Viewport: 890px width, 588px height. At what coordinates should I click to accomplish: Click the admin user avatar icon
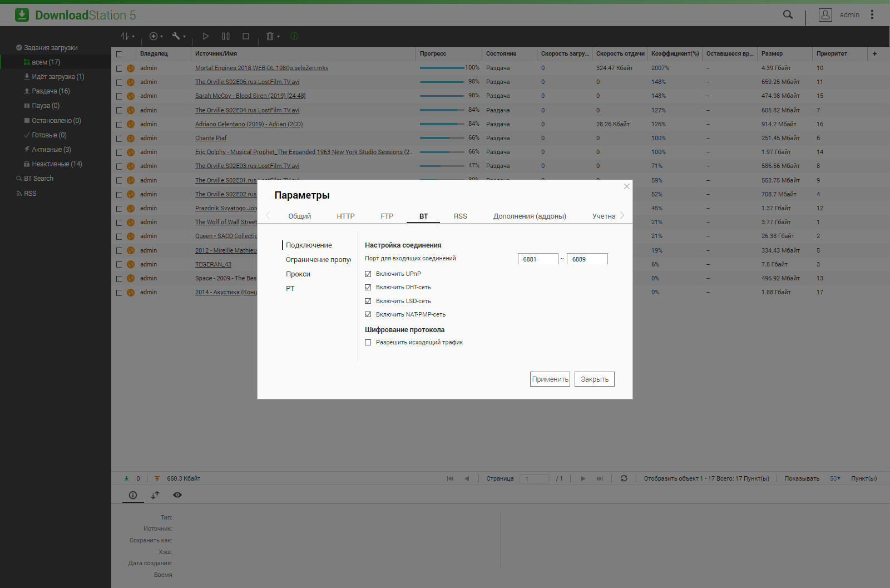(825, 14)
